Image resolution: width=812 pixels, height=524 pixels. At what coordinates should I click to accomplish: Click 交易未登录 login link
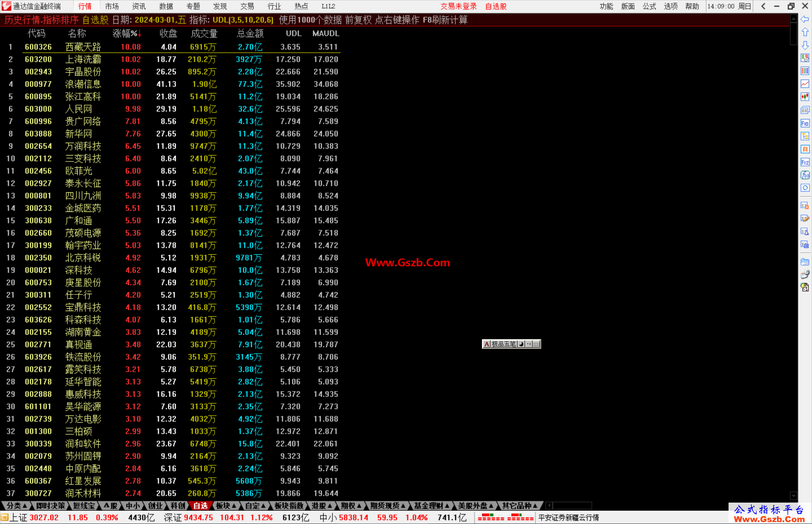click(x=458, y=6)
